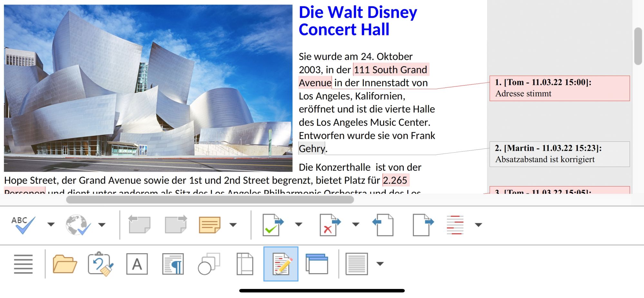Viewport: 644px width, 298px height.
Task: Click text 'Los Angeles, Kalifornien,'
Action: 352,96
